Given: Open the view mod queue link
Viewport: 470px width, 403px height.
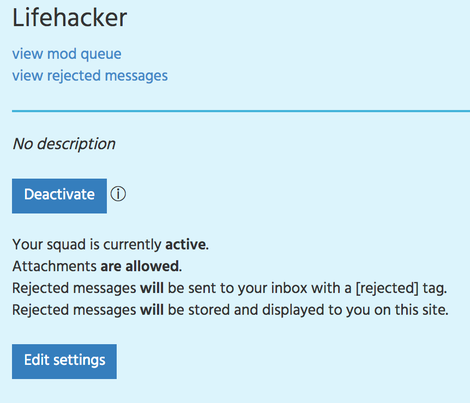Looking at the screenshot, I should pyautogui.click(x=67, y=54).
